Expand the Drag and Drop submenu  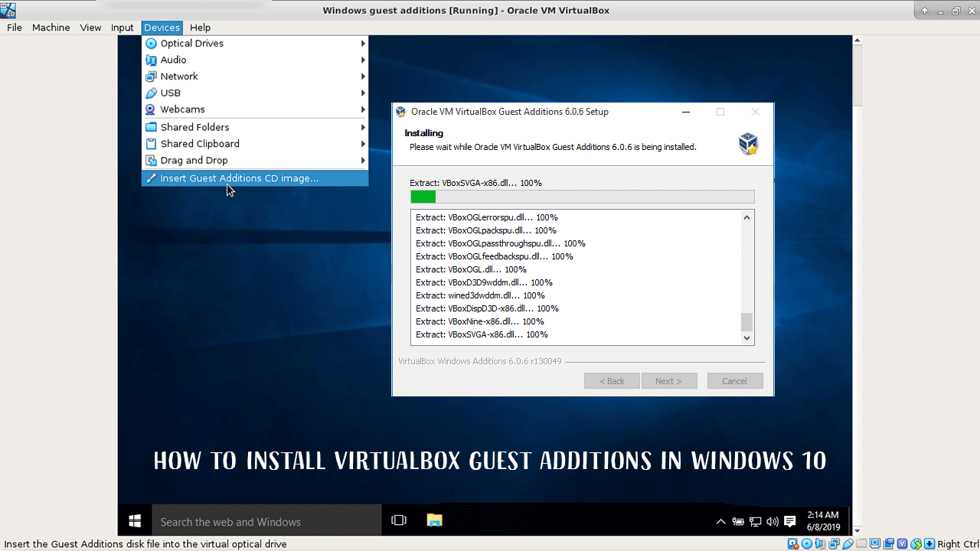coord(255,160)
